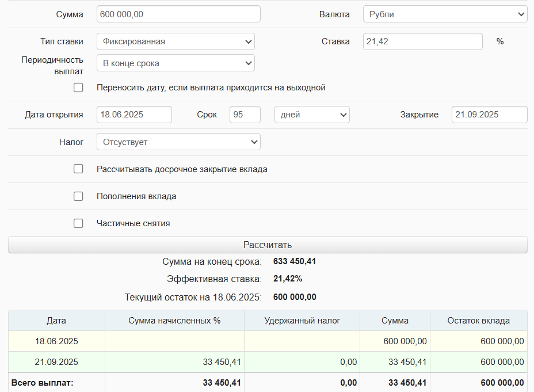Click the Удержанный налог column header
The image size is (534, 392).
click(x=302, y=321)
